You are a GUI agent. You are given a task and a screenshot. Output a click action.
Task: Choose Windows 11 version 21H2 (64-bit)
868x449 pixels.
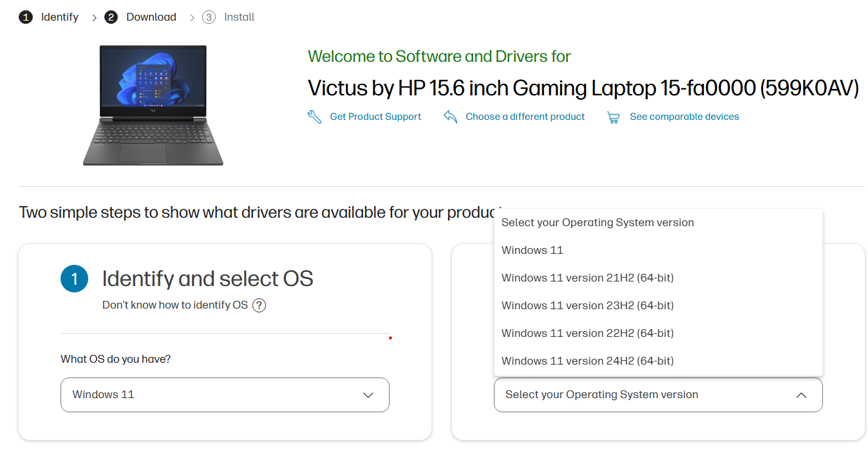click(x=658, y=278)
